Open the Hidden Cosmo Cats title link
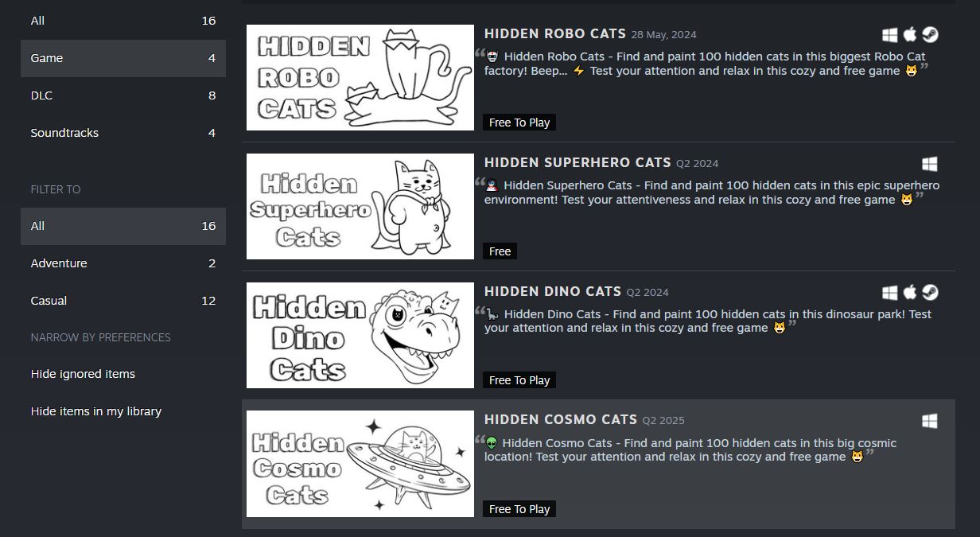The height and width of the screenshot is (537, 980). pyautogui.click(x=561, y=419)
